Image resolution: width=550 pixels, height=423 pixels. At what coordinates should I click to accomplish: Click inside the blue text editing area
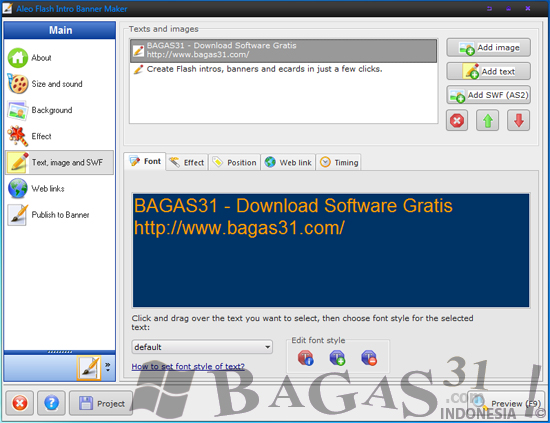click(x=331, y=250)
